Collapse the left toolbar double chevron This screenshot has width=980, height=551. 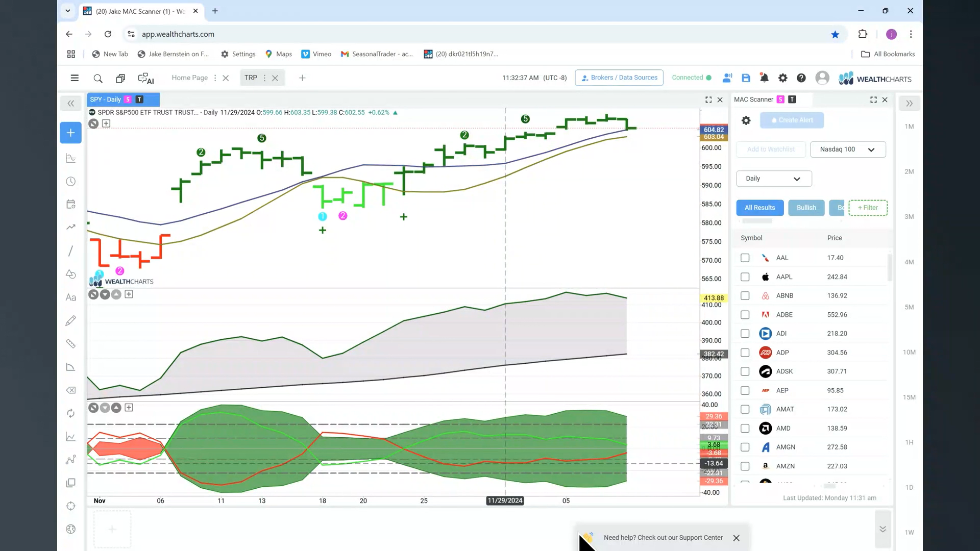coord(71,104)
